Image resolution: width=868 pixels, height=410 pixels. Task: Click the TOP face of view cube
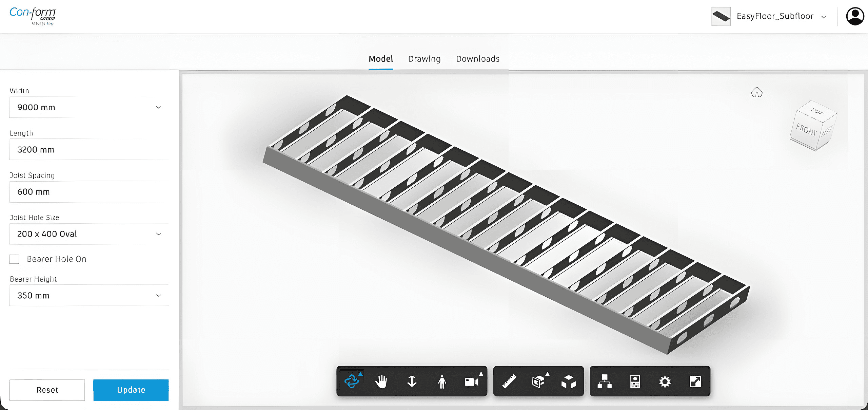tap(817, 111)
